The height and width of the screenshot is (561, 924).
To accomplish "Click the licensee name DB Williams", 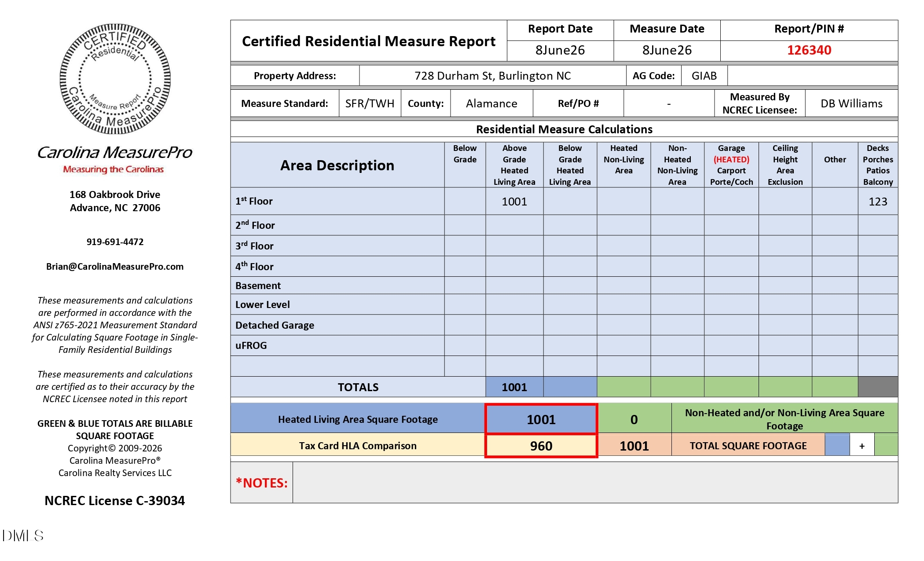I will tap(851, 103).
